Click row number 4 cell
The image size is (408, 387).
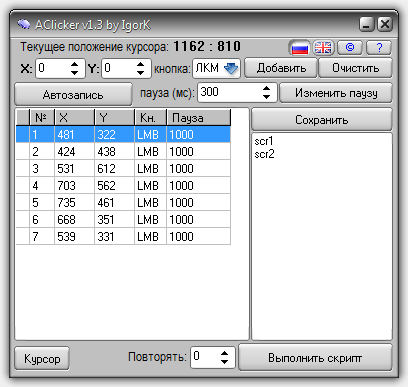(x=42, y=186)
